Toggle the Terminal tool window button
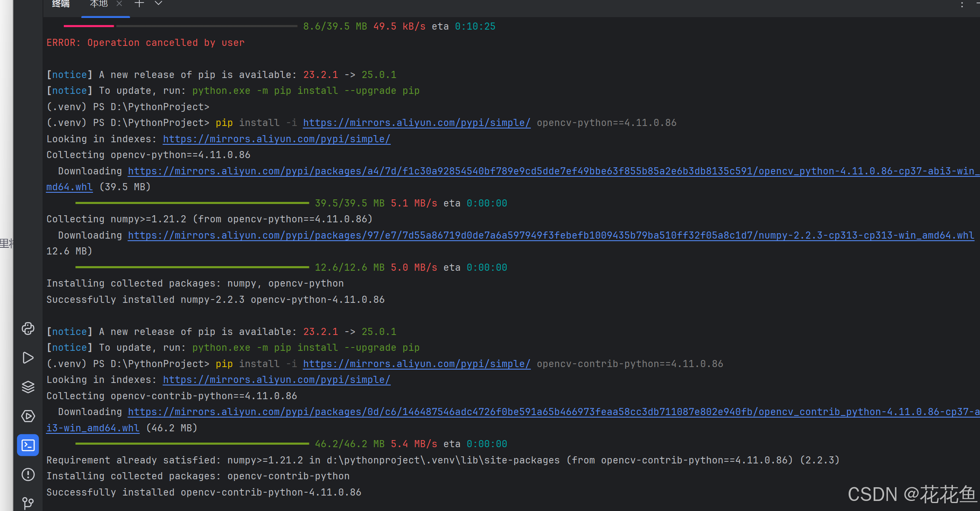 coord(28,445)
